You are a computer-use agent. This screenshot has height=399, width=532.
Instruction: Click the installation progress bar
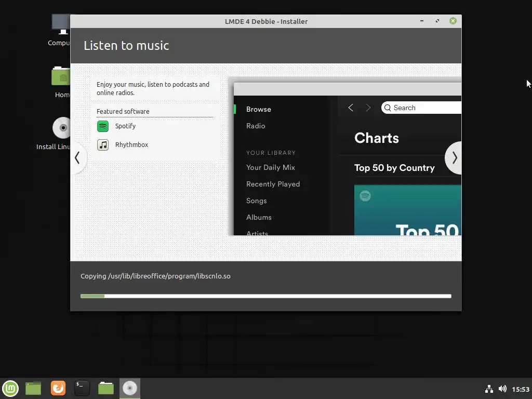point(265,296)
